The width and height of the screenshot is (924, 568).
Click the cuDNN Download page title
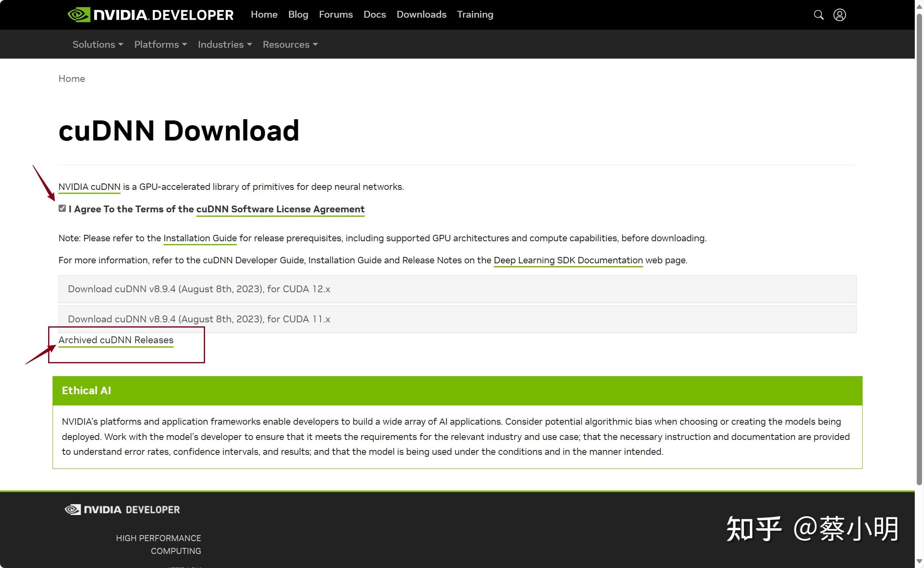[x=179, y=131]
